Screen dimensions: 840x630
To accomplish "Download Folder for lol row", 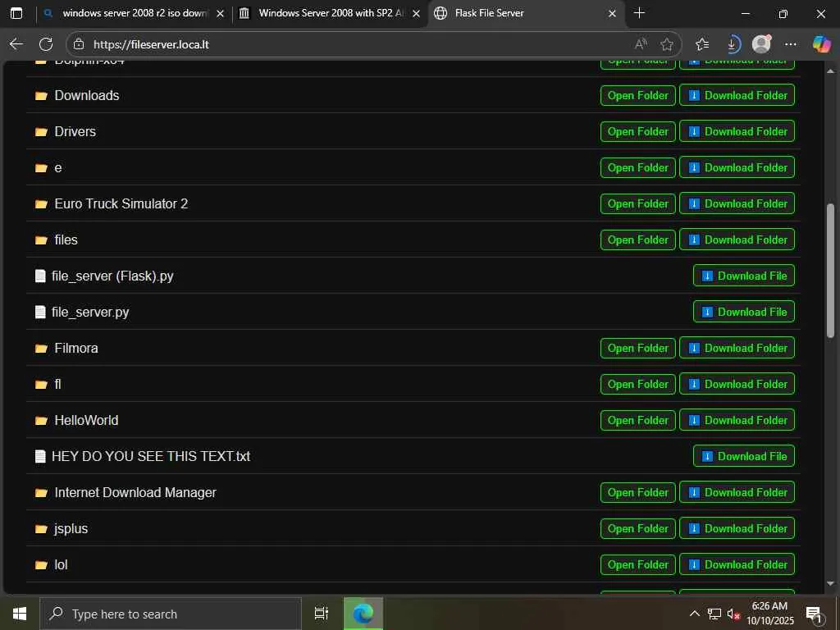I will [x=737, y=564].
